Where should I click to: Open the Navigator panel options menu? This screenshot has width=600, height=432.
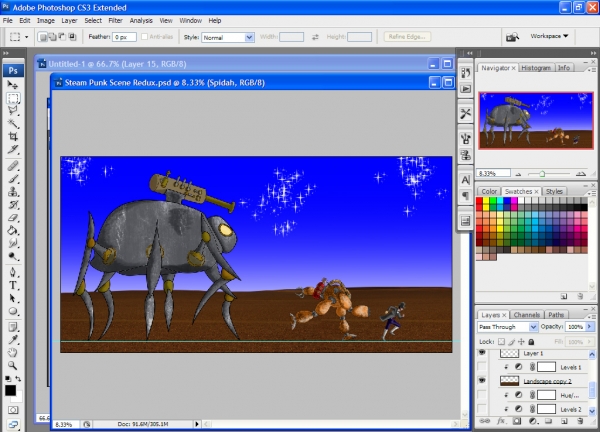[592, 70]
